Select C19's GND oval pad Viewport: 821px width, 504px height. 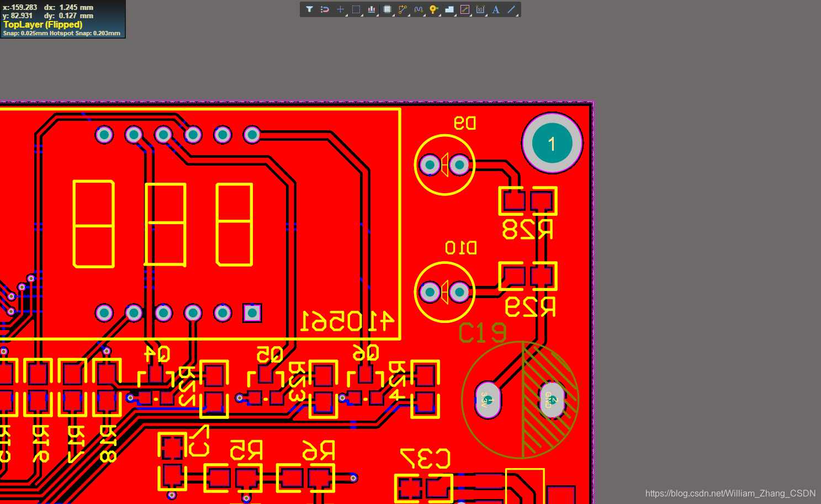552,400
